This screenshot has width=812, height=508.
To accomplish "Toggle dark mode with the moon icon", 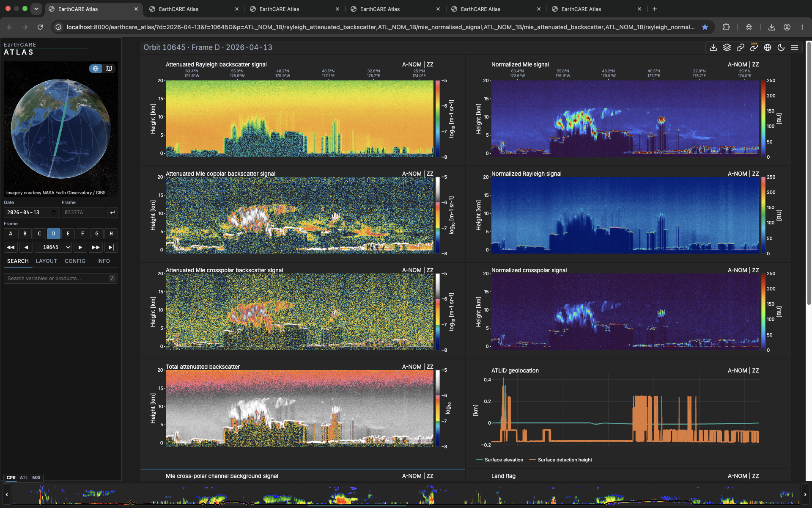I will point(781,47).
